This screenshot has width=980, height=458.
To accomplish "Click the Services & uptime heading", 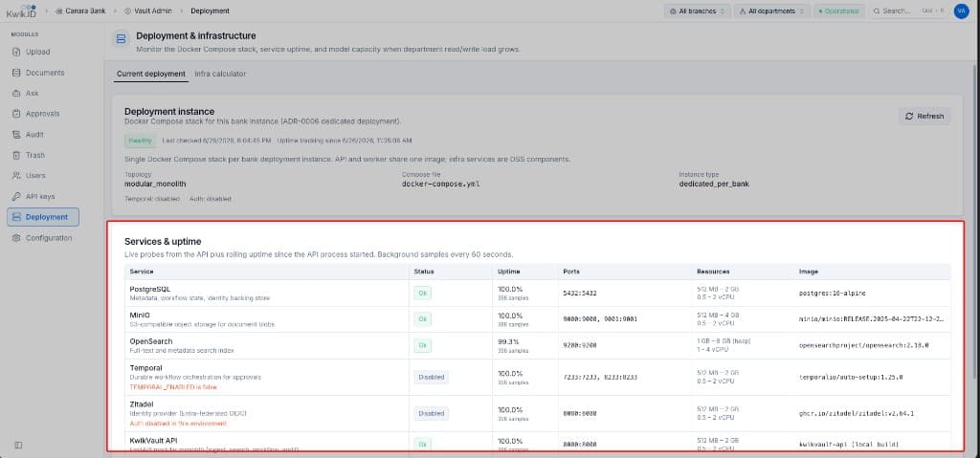I will coord(163,241).
